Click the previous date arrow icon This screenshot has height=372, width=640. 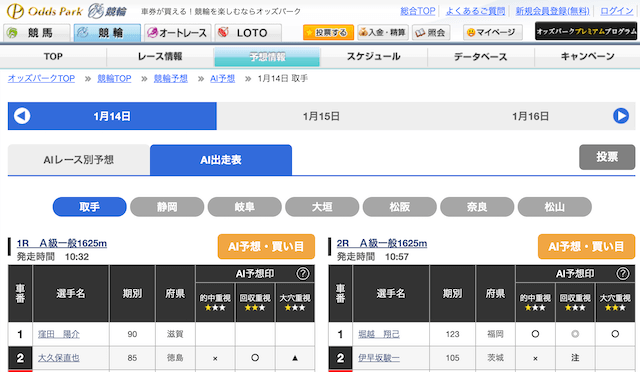(22, 116)
